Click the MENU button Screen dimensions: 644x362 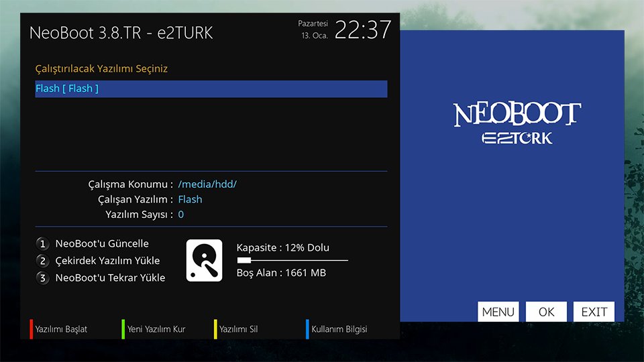tap(498, 312)
